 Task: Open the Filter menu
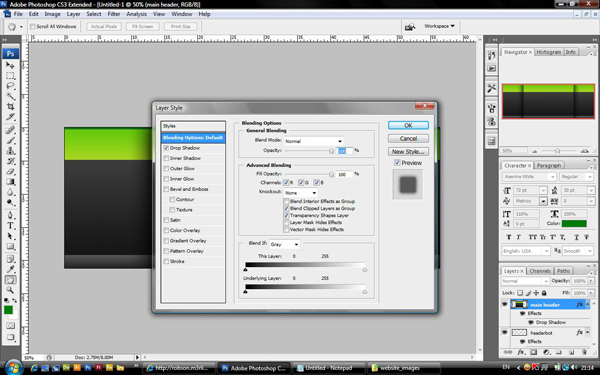tap(114, 14)
